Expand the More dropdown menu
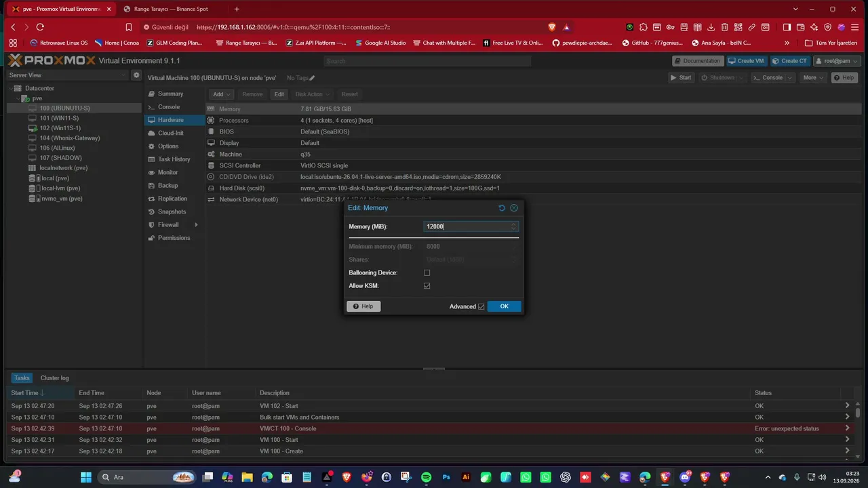The image size is (868, 488). (812, 78)
